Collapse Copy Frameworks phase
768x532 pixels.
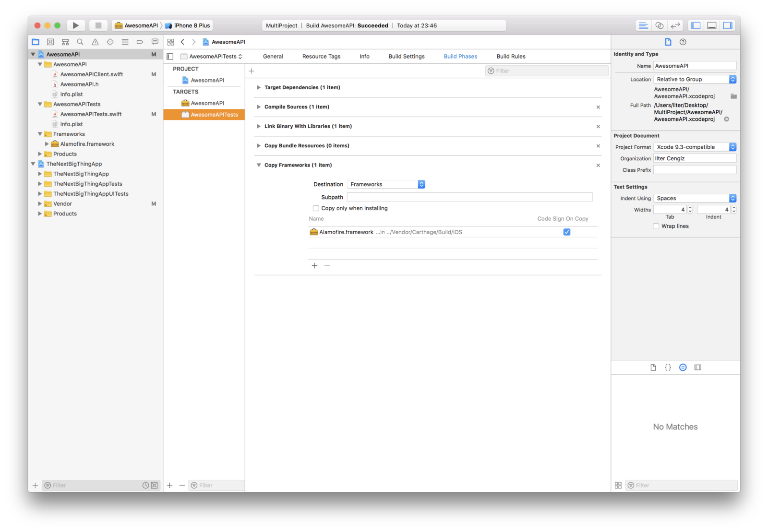(259, 165)
